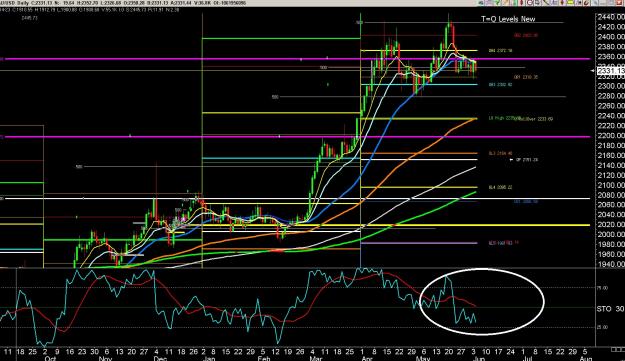Click the 'OP 2151.23' annotation

tap(527, 160)
